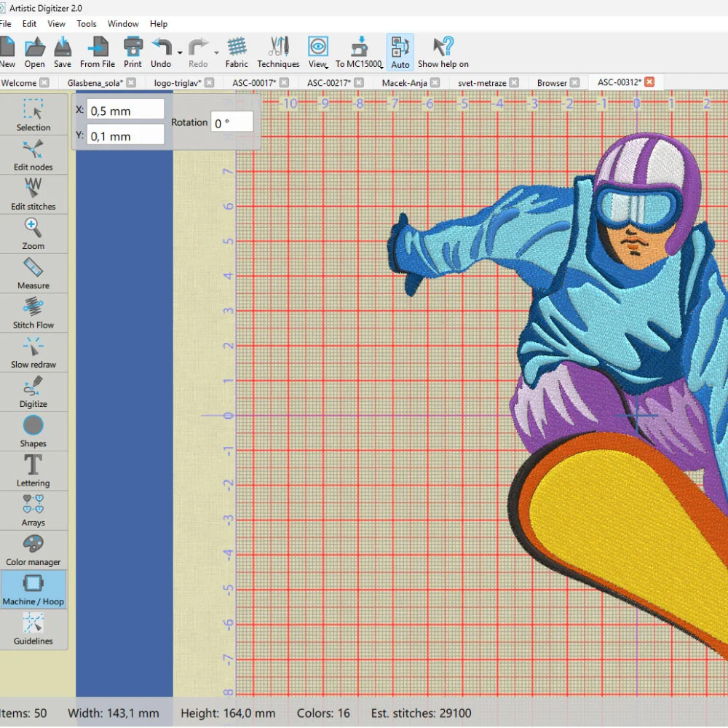Choose the Edit stitches tool
The height and width of the screenshot is (728, 728).
33,194
